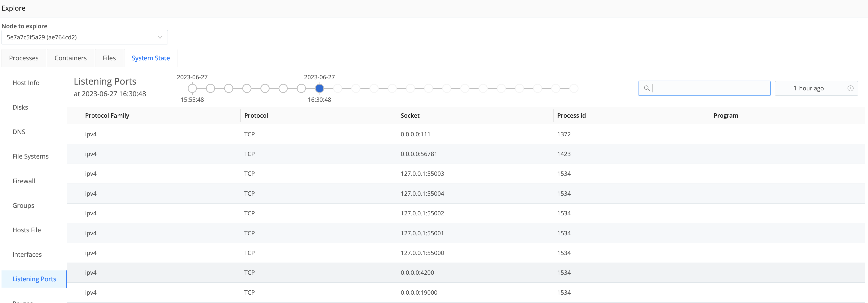Select Hosts File in the sidebar
868x303 pixels.
tap(26, 230)
